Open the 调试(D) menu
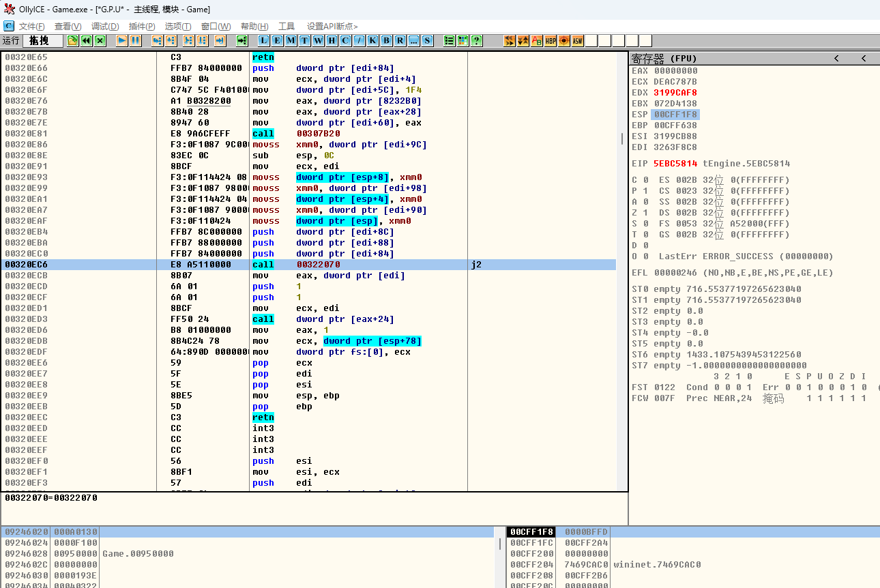Viewport: 880px width, 588px height. click(x=105, y=26)
